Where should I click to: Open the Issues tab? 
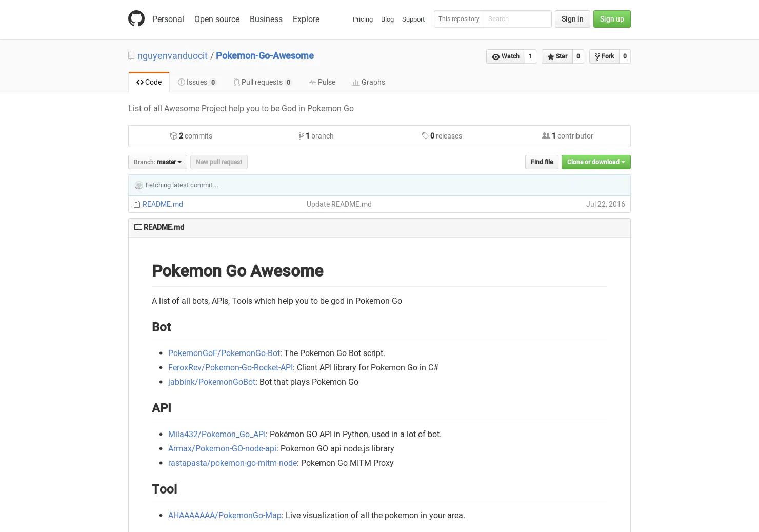coord(197,82)
